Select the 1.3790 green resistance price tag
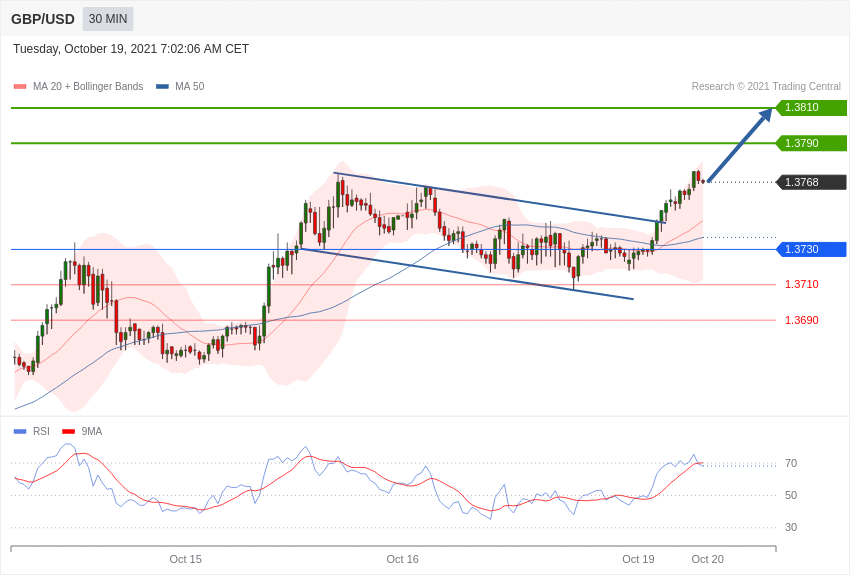Screen dimensions: 850x576 812,143
